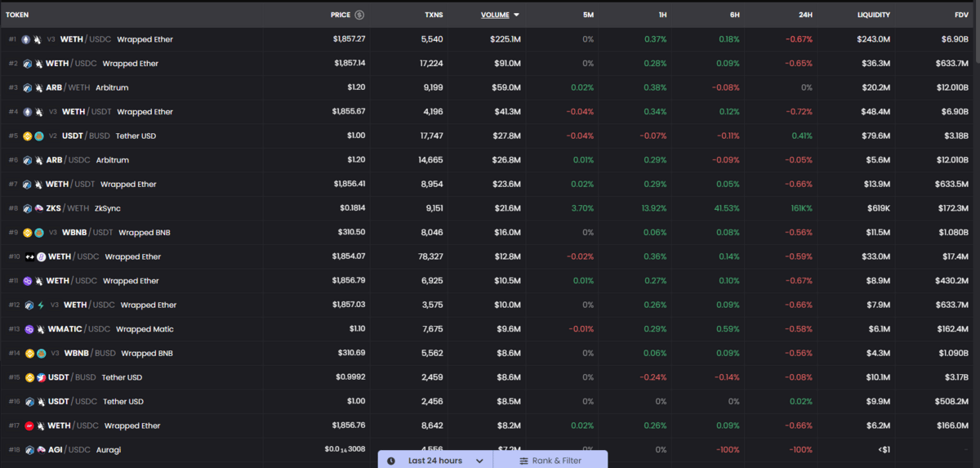This screenshot has height=468, width=980.
Task: Click the Ethereum icon in row #4 WETH/USDT
Action: [x=26, y=112]
